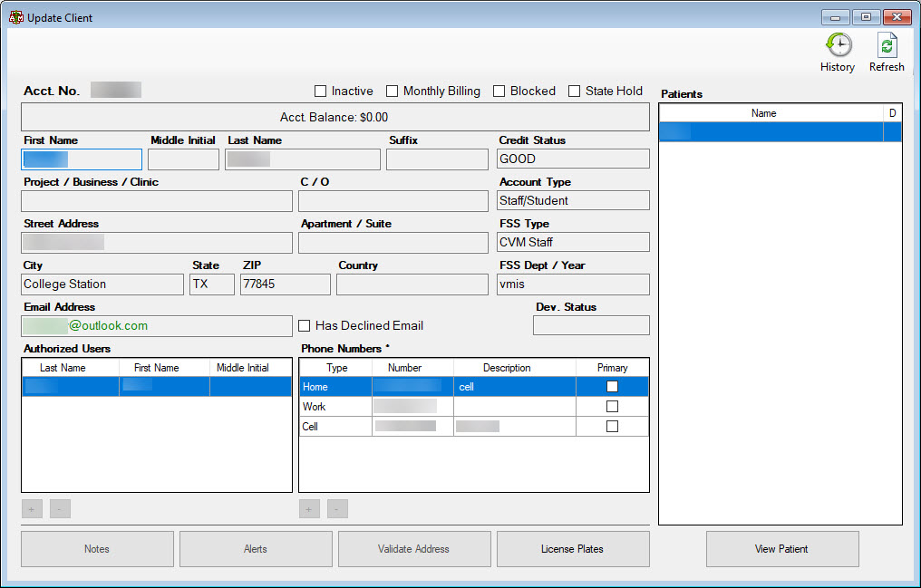Click the Refresh document icon

tap(887, 45)
